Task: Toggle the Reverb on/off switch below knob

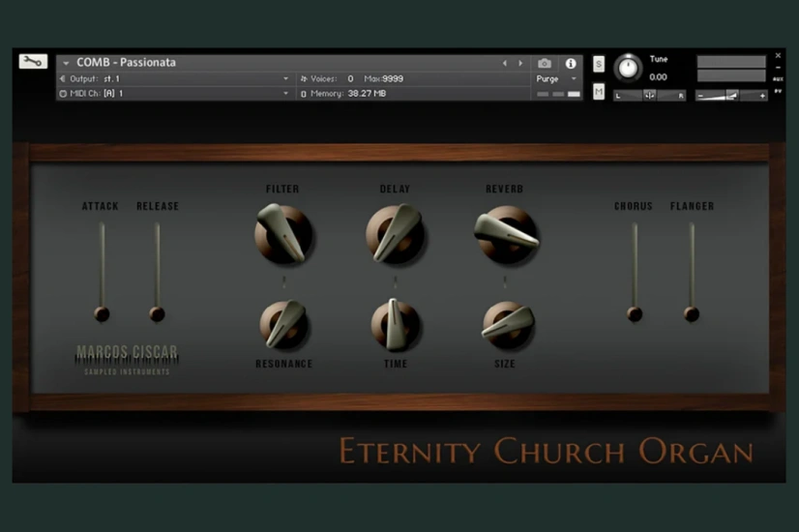Action: 505,281
